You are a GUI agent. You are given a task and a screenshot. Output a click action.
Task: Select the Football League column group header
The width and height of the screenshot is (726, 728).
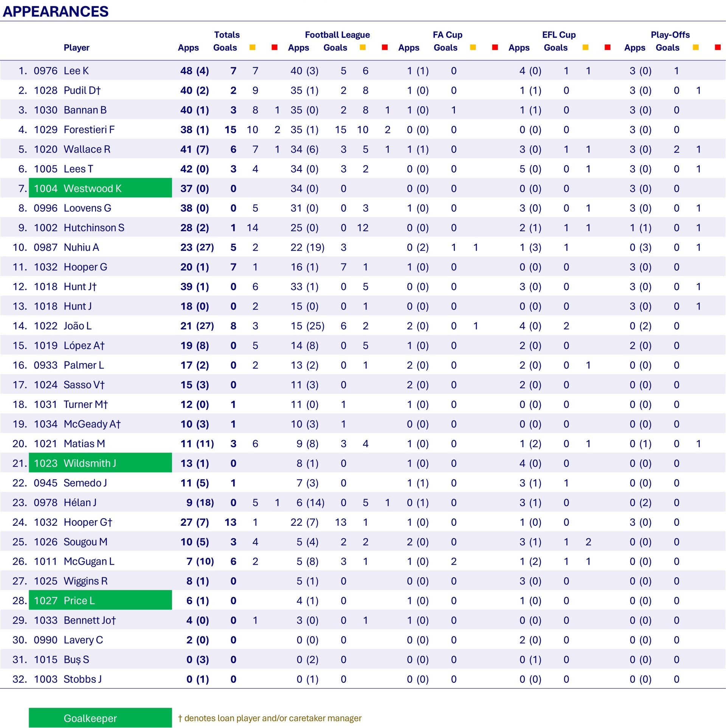tap(337, 35)
